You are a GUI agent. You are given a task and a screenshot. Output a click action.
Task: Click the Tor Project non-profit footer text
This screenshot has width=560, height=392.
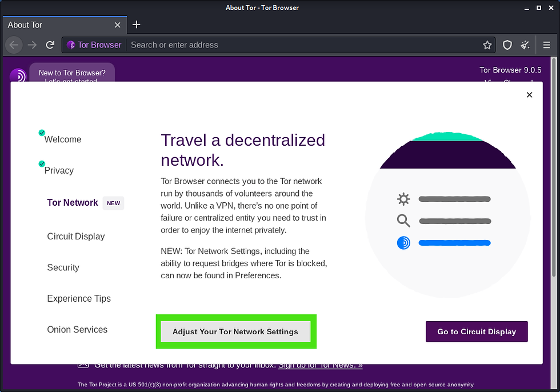tap(275, 385)
